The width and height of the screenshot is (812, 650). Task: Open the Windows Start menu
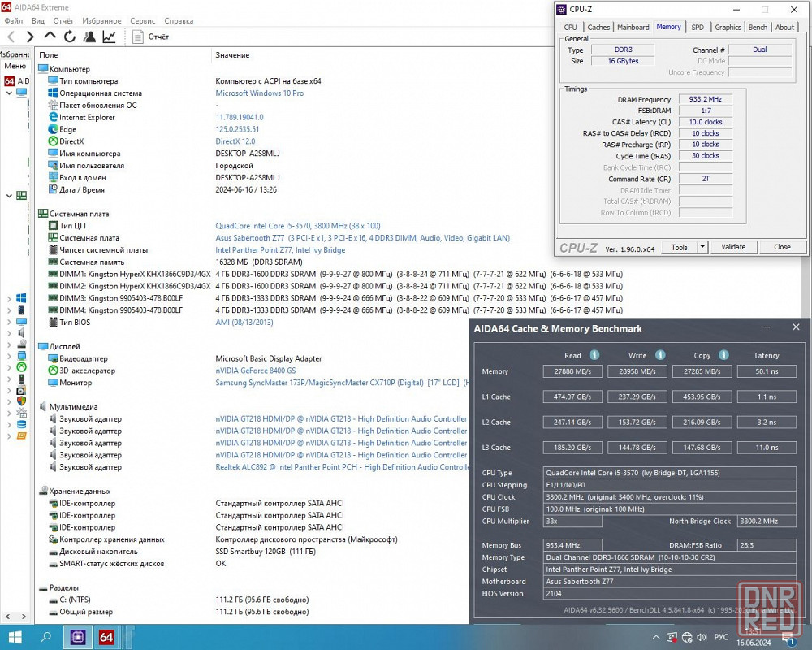[15, 637]
